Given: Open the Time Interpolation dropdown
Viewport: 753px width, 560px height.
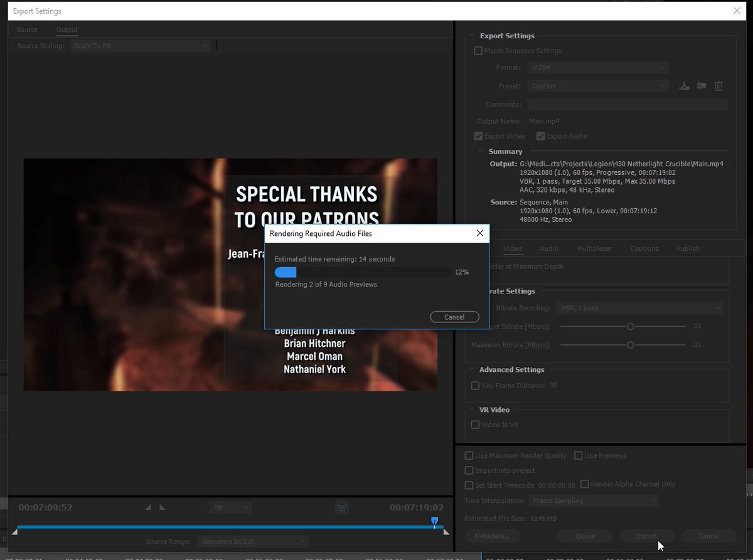Looking at the screenshot, I should [593, 501].
